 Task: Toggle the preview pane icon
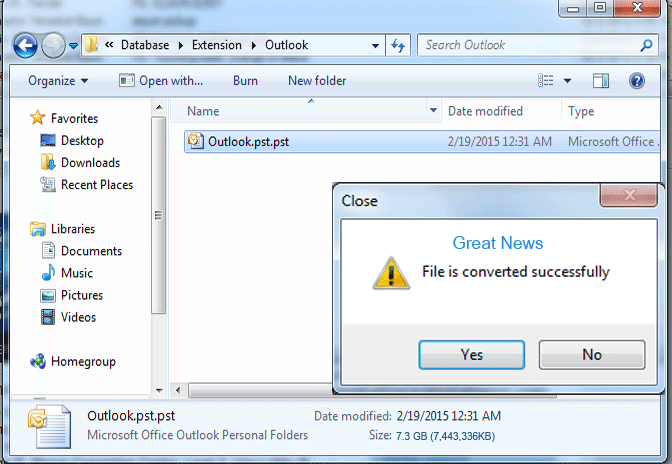601,81
